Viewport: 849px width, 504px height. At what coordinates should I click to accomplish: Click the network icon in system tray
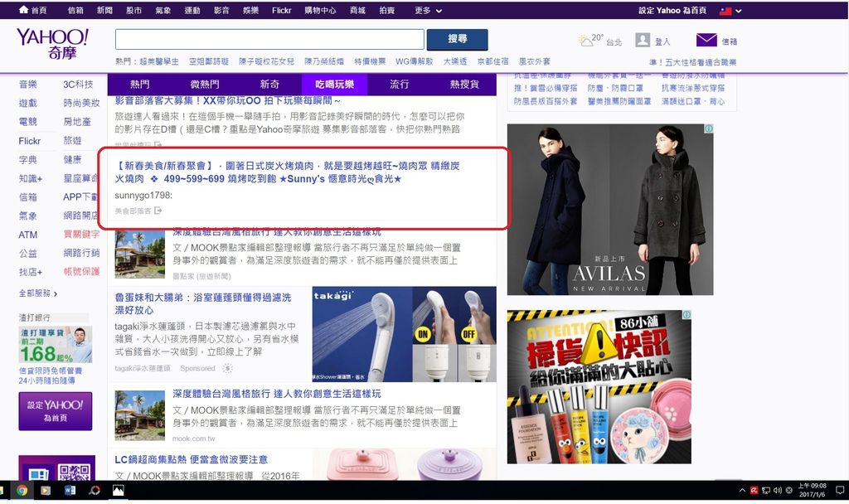coord(765,491)
